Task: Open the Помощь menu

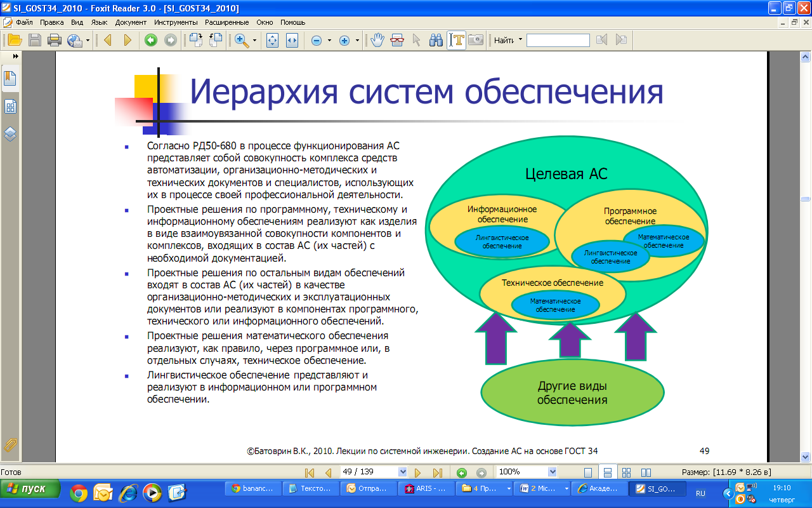Action: (292, 22)
